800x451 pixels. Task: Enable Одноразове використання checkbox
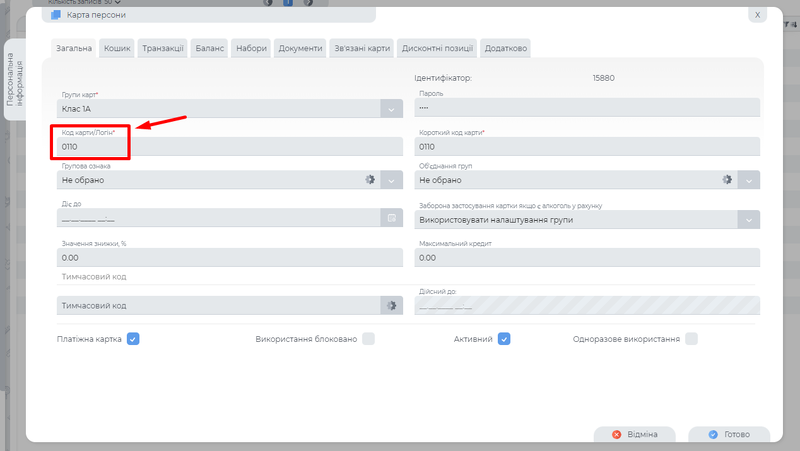pos(691,339)
